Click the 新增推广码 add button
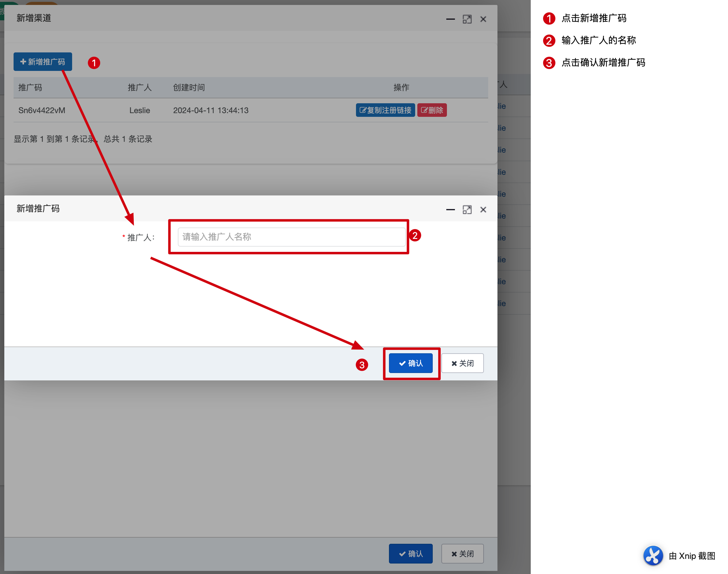 click(43, 62)
